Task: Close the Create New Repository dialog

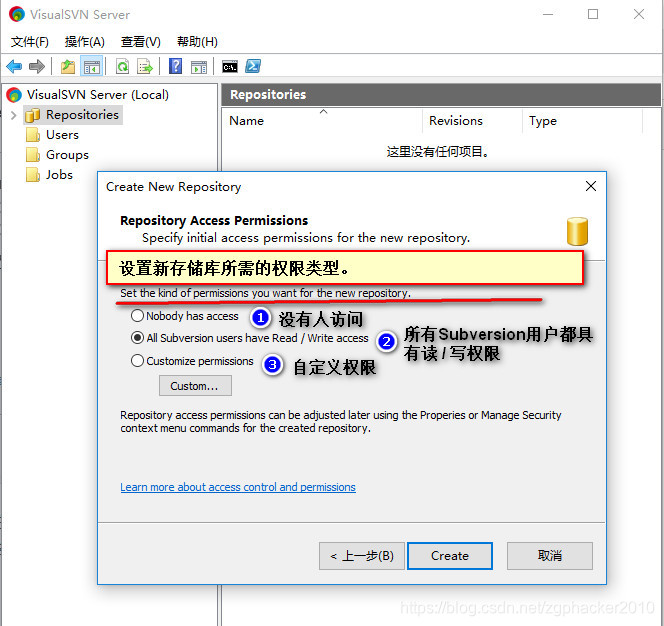Action: pyautogui.click(x=591, y=186)
